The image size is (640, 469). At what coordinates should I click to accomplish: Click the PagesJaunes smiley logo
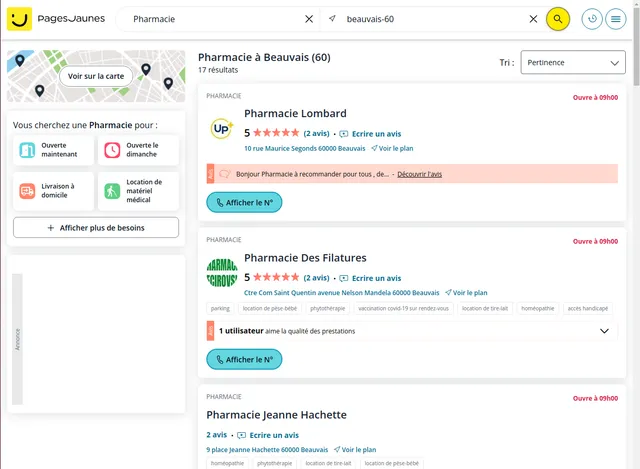pos(19,19)
